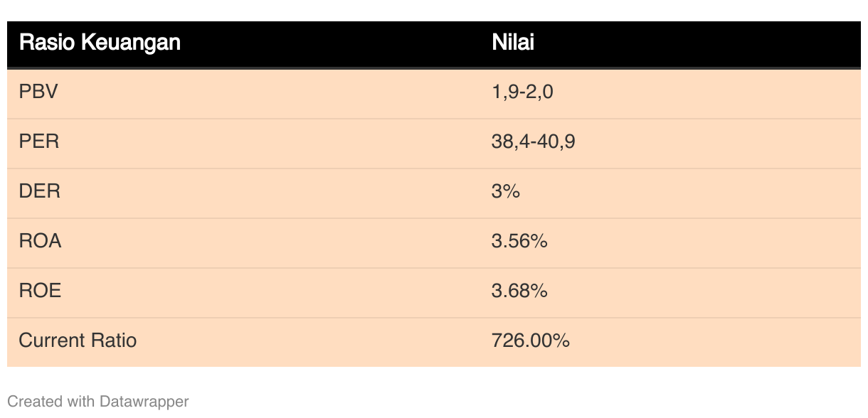Click the '40,9' part of PER value

coord(556,142)
